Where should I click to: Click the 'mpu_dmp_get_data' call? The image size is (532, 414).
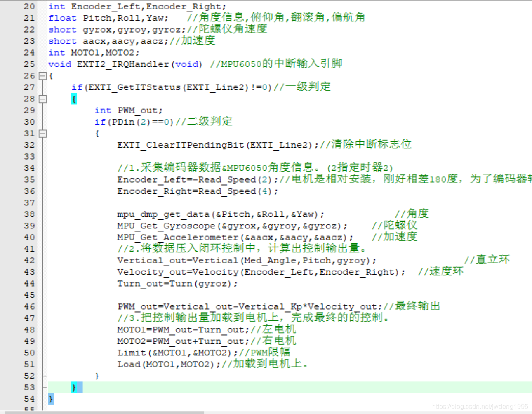[163, 215]
